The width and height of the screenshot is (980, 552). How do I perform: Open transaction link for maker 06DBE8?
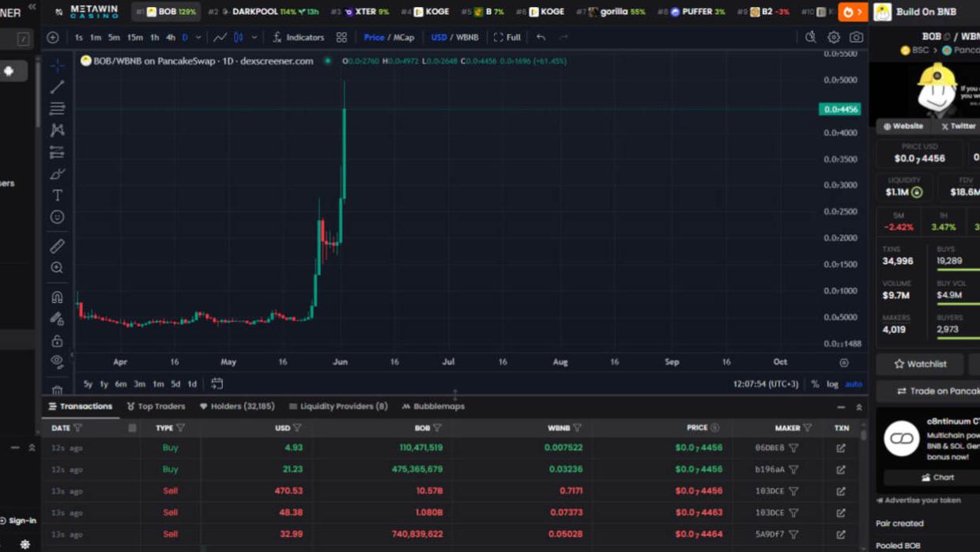841,448
